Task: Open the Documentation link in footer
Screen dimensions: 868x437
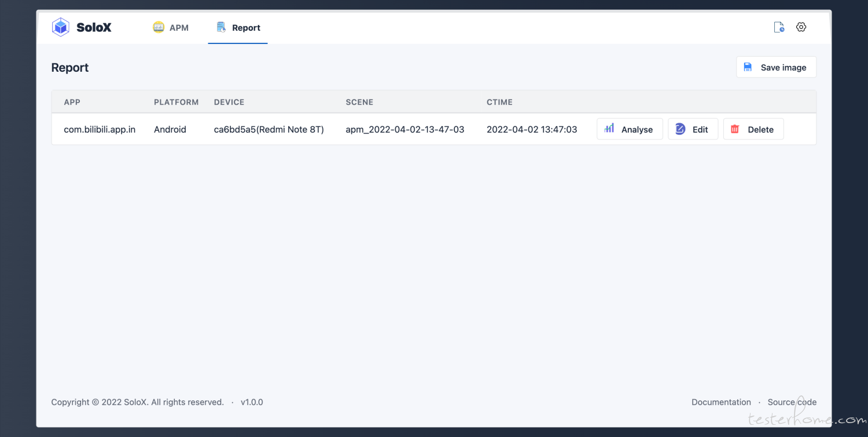Action: (x=721, y=402)
